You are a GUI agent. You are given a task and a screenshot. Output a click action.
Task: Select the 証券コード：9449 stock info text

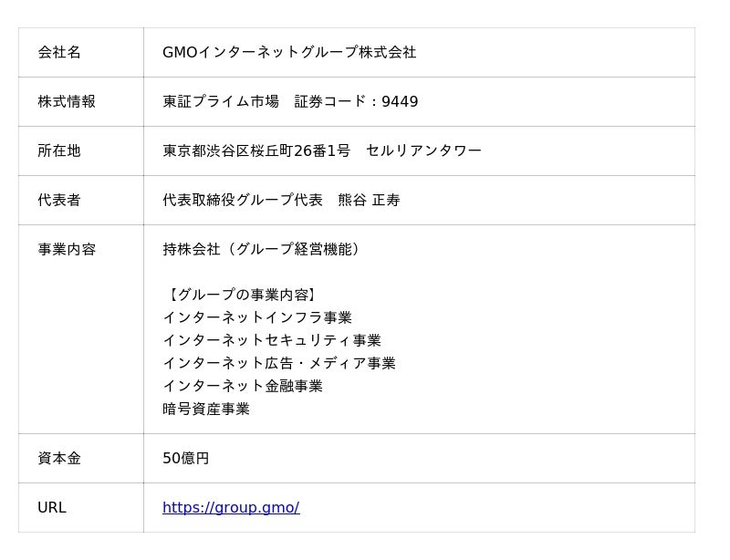click(x=356, y=102)
